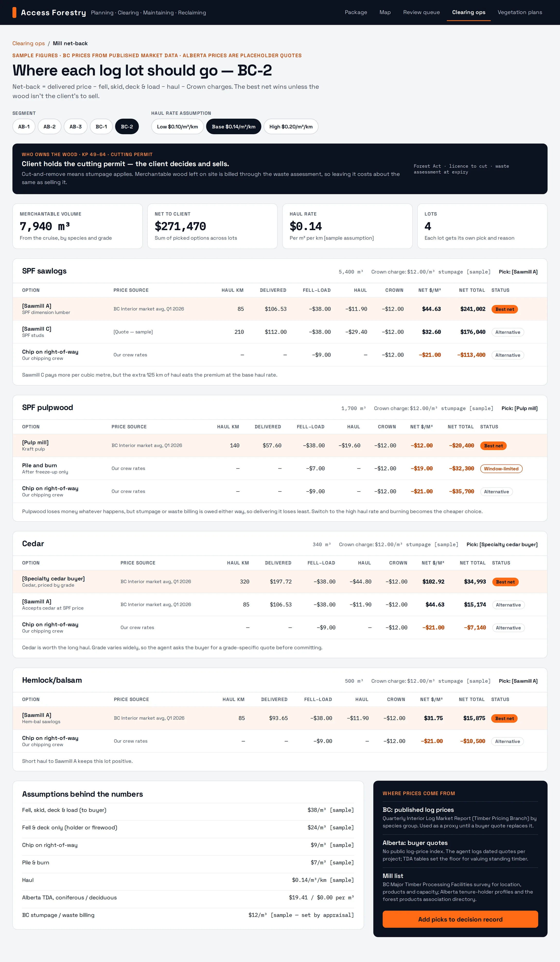Click the BC stumpage / waste billing row
The width and height of the screenshot is (560, 962).
coord(188,915)
